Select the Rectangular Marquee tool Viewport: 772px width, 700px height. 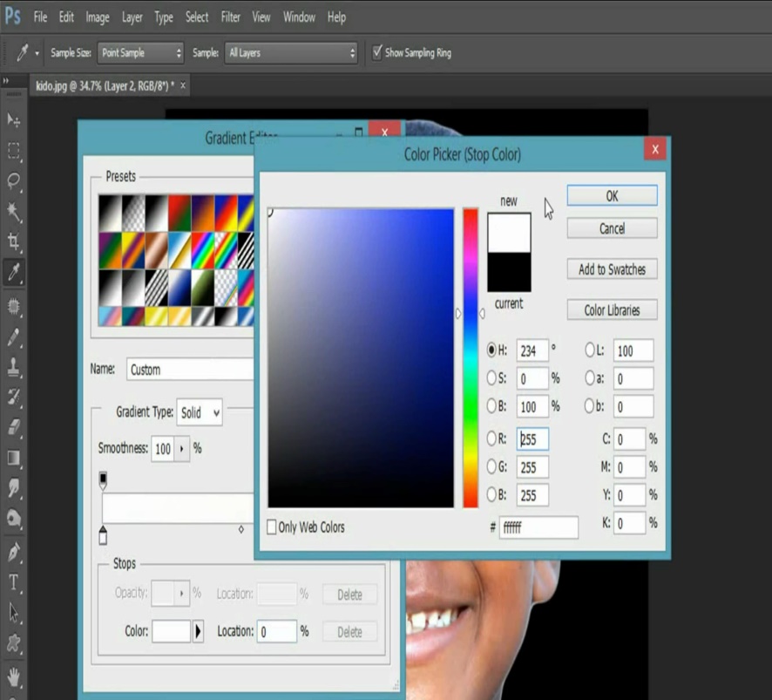[14, 151]
